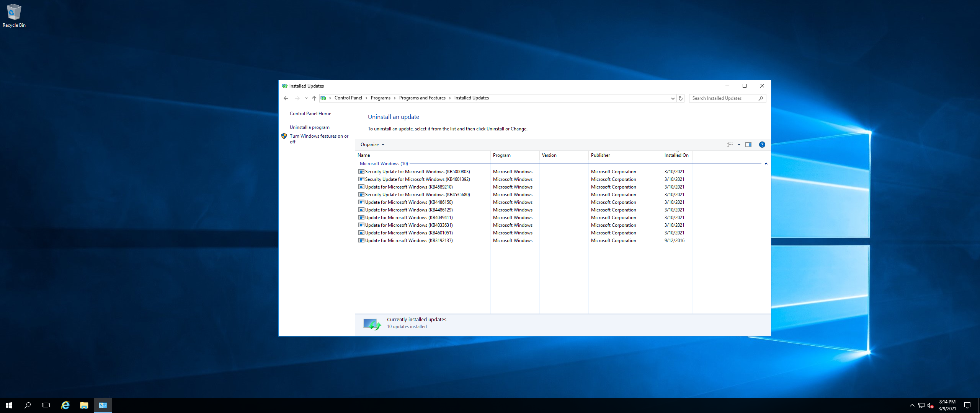Select Update KB4033631 row

coord(524,225)
